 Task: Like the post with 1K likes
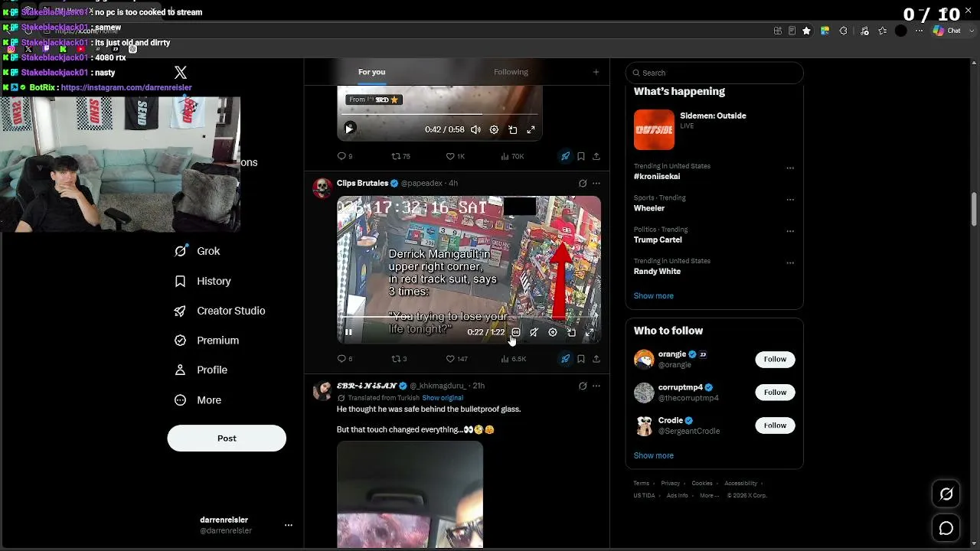point(456,156)
